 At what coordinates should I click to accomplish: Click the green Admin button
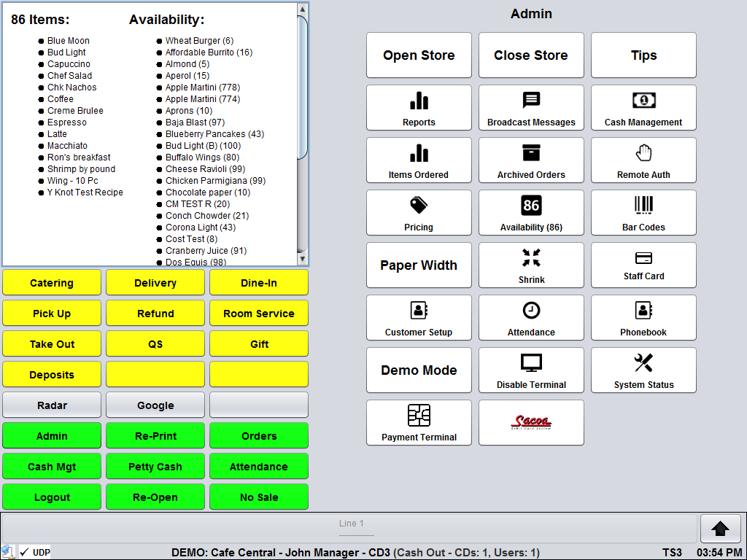tap(52, 436)
